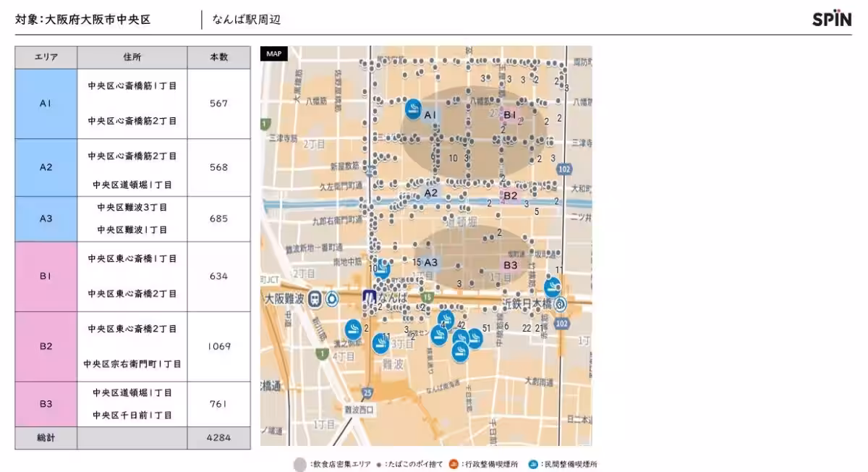Viewport: 868px width, 472px height.
Task: Click the pink B3 table cell
Action: [x=46, y=404]
